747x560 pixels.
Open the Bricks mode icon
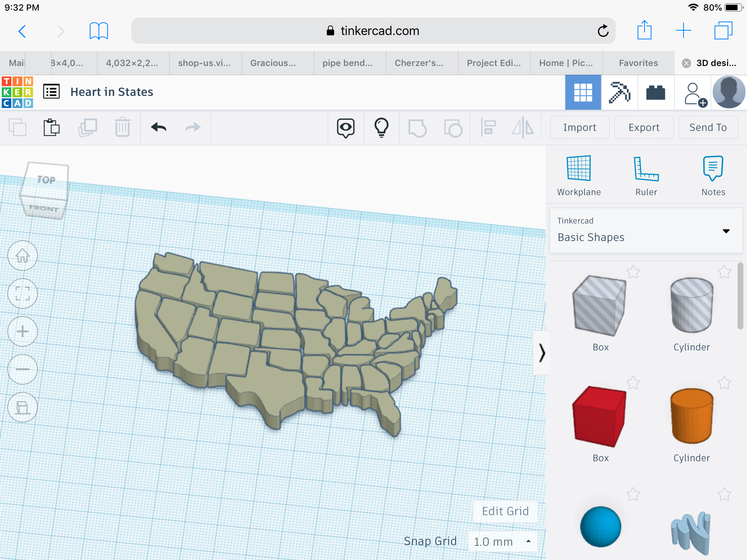coord(655,92)
